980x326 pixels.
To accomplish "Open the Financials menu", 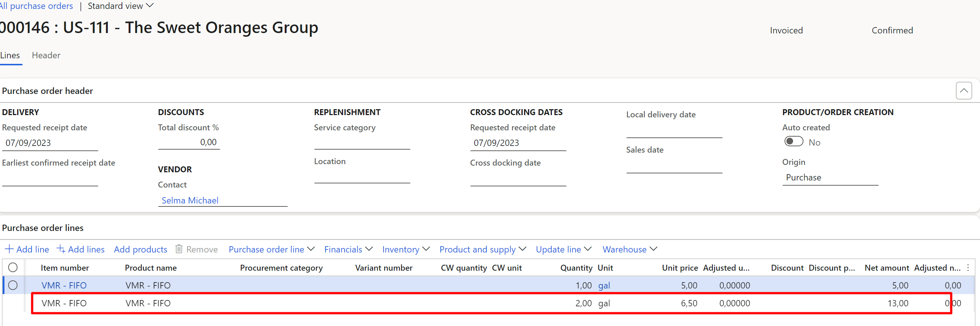I will pos(348,249).
